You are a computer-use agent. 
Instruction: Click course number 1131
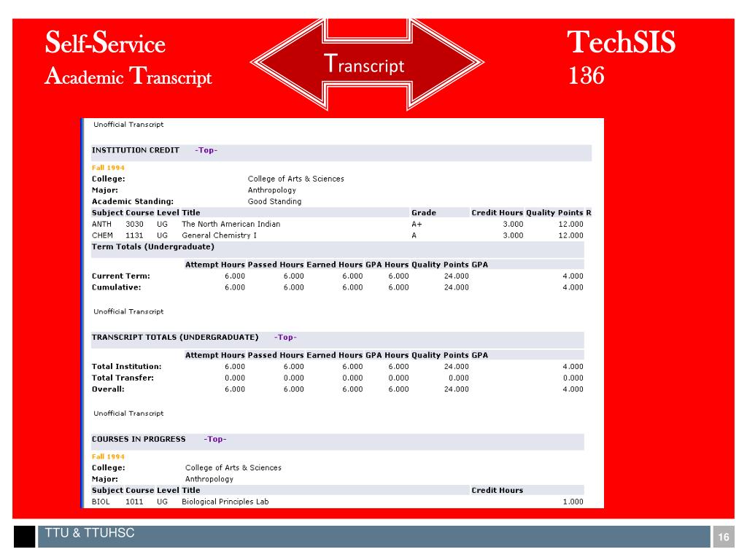pyautogui.click(x=134, y=236)
